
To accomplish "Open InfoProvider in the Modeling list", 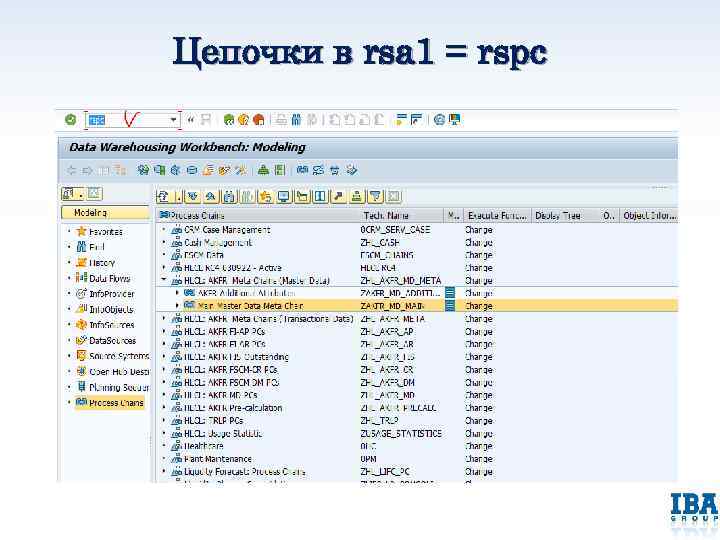I will pos(112,293).
